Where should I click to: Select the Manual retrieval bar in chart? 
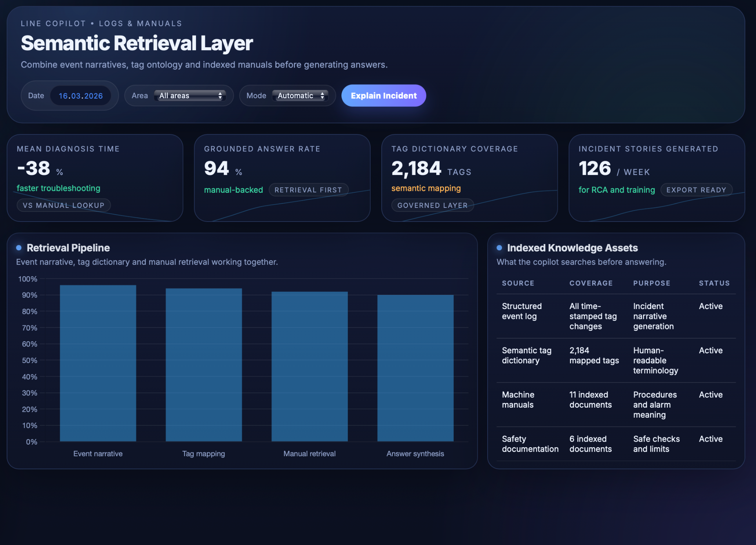(309, 366)
